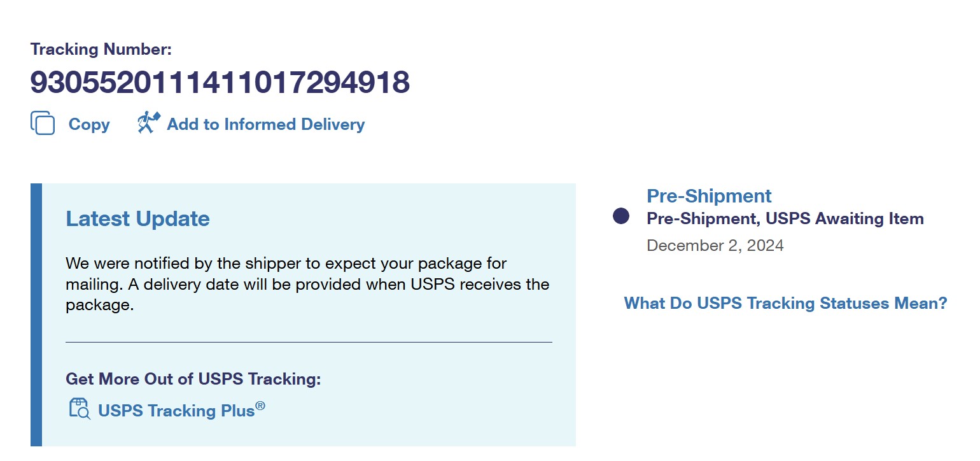Click the blue vertical bar of update panel
Screen dimensions: 980x461
[36, 315]
